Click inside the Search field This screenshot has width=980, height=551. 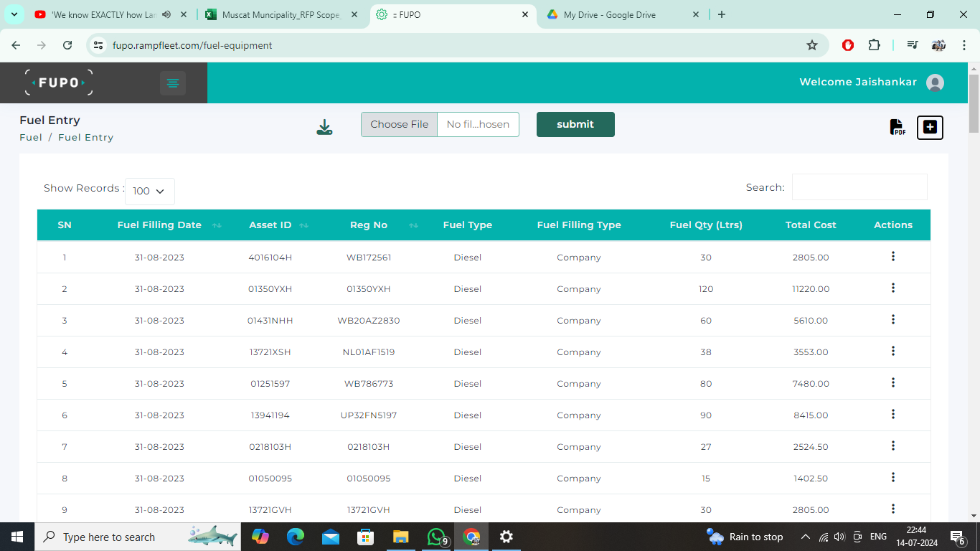point(859,187)
